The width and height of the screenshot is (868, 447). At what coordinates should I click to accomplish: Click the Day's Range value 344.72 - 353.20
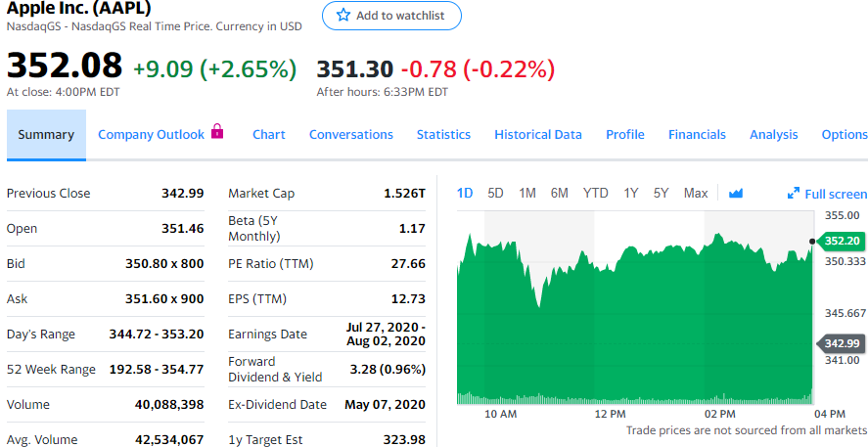[157, 335]
